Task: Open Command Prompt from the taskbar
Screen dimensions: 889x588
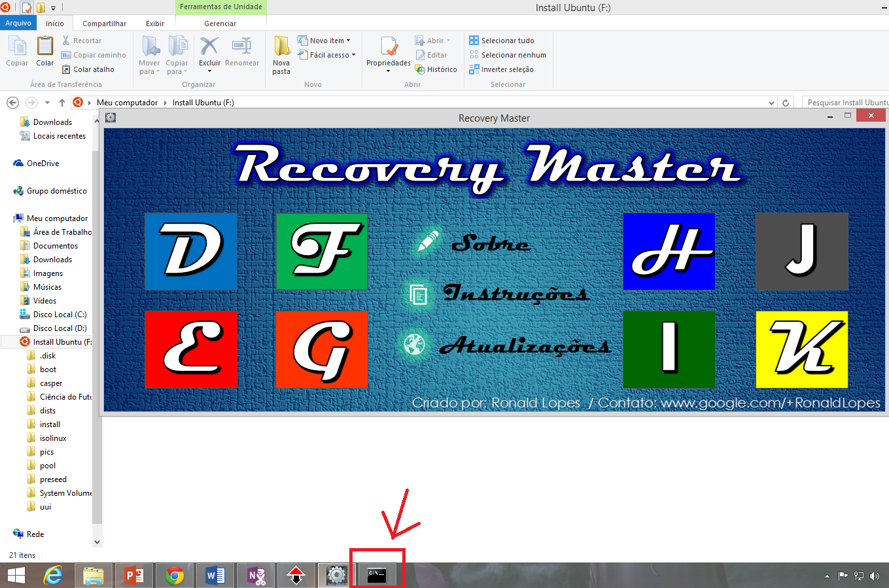Action: point(377,576)
